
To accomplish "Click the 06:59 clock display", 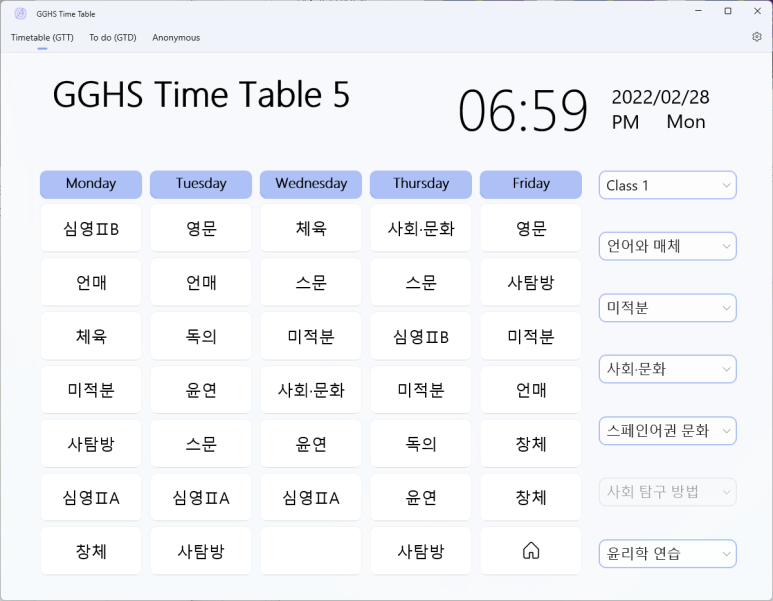I will (523, 110).
